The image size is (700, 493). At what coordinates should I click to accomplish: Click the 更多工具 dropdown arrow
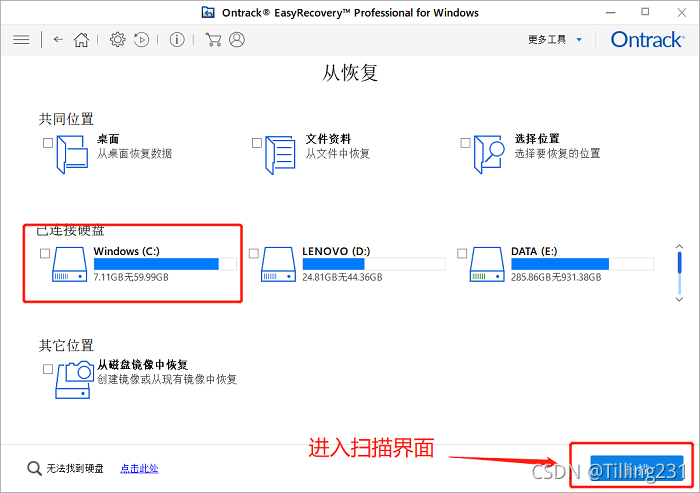click(x=579, y=40)
